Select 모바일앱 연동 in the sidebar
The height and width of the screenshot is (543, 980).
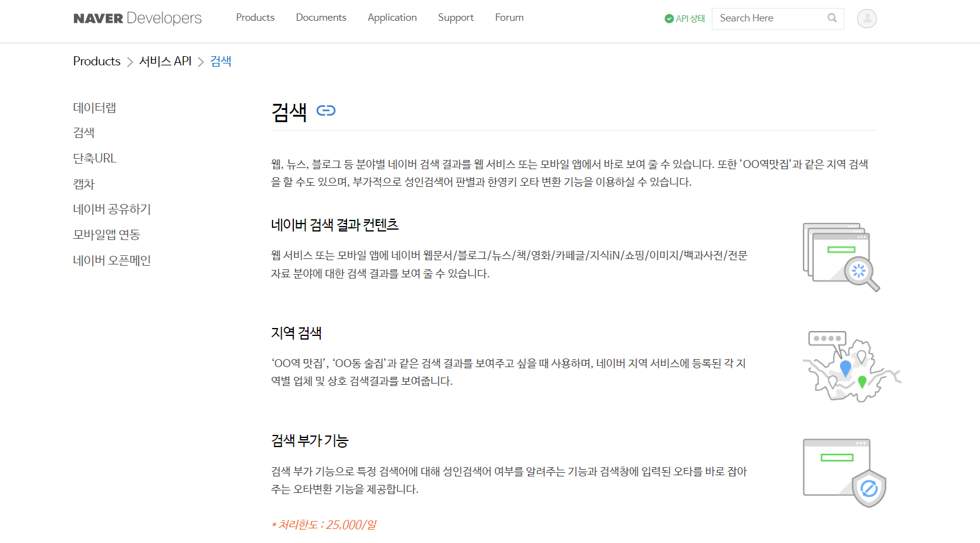(107, 235)
